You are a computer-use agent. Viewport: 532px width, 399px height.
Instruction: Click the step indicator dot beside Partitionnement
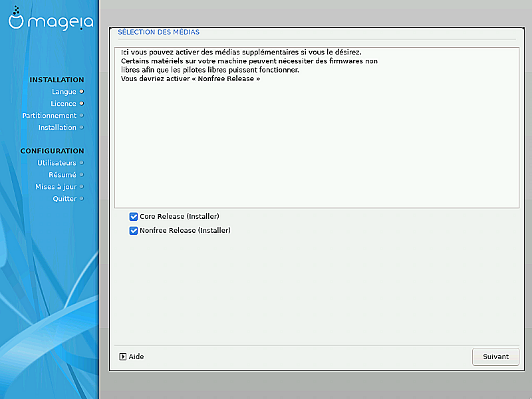tap(81, 115)
